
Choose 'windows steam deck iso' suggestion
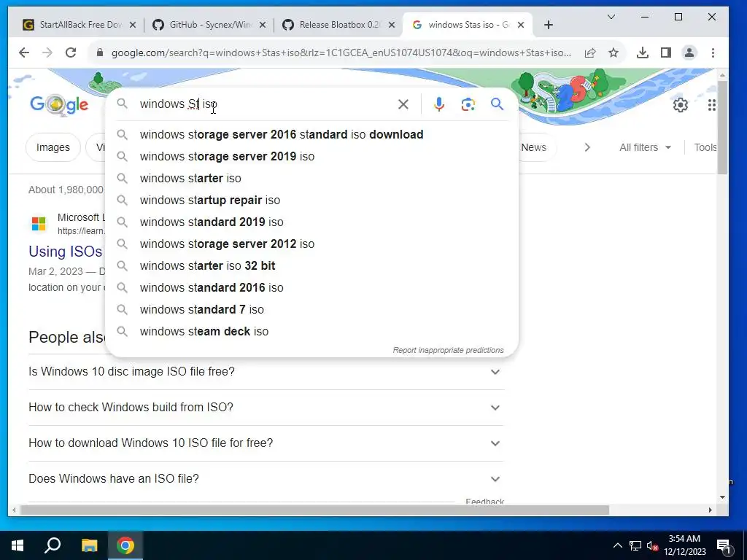[x=311, y=332]
